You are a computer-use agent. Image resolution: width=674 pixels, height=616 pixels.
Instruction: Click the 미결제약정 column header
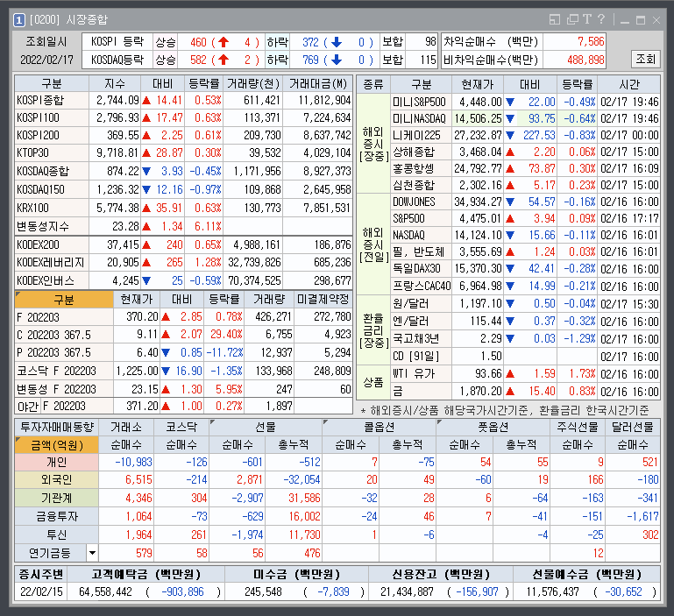pyautogui.click(x=323, y=299)
